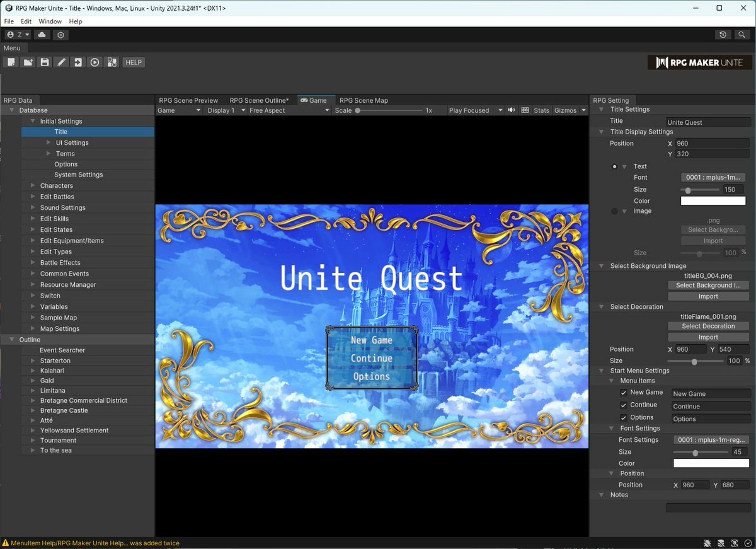Click the start menu font Color swatch
Screen dimensions: 756x549
coord(711,463)
